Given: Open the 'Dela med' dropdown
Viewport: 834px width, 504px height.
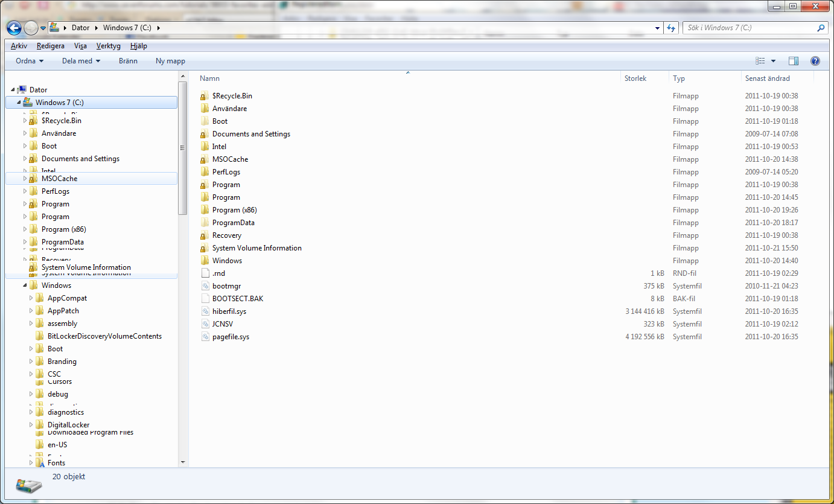Looking at the screenshot, I should click(81, 61).
